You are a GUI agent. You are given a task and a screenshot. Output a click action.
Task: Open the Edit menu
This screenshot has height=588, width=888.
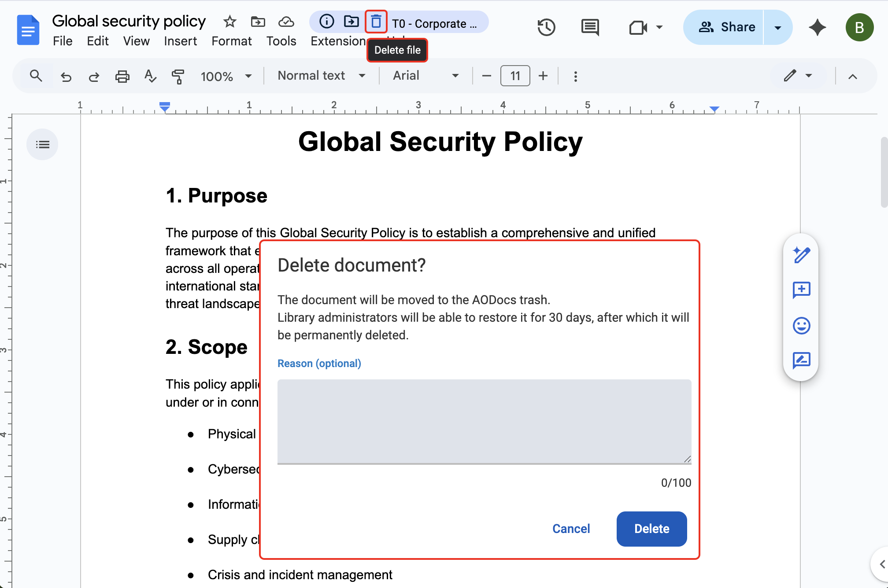tap(97, 41)
